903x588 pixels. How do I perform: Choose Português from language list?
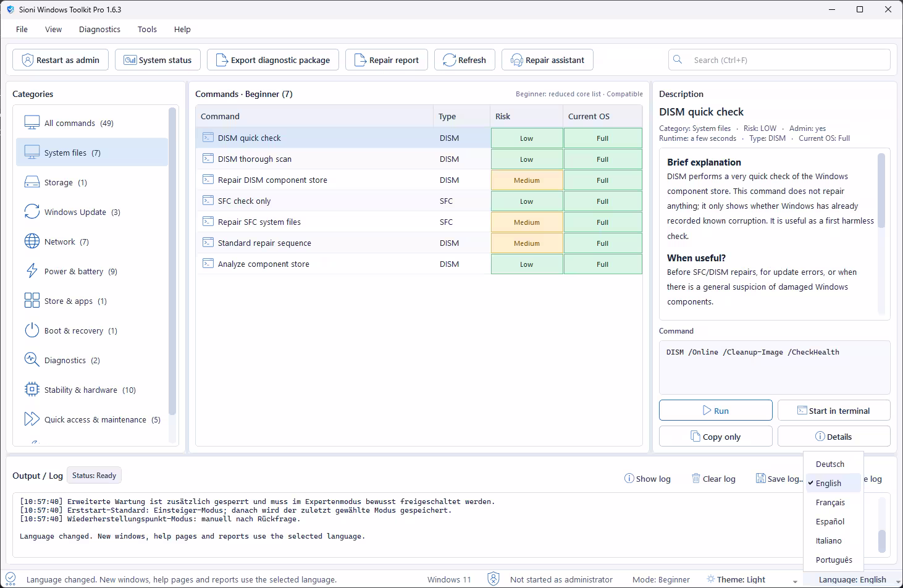pyautogui.click(x=833, y=560)
